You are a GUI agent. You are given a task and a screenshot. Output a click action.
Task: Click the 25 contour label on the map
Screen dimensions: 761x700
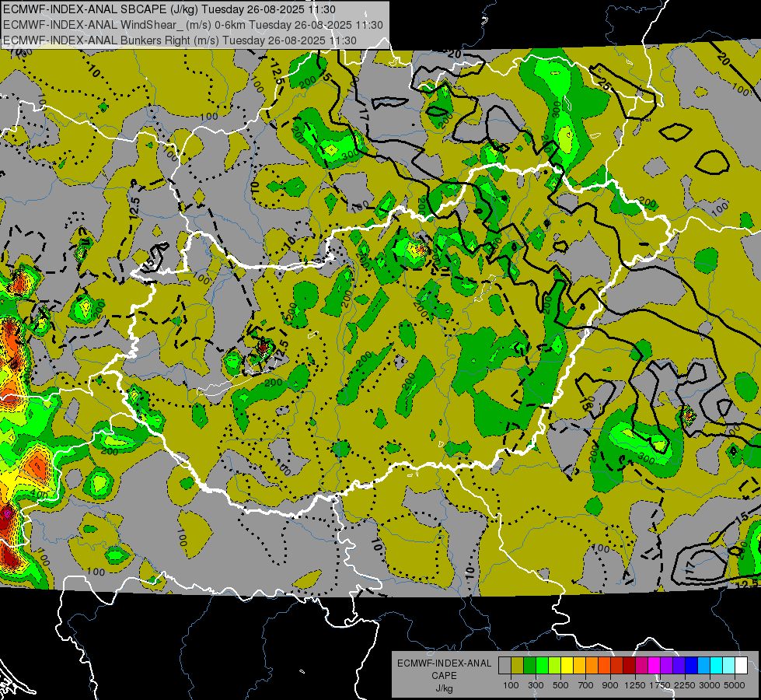point(604,83)
